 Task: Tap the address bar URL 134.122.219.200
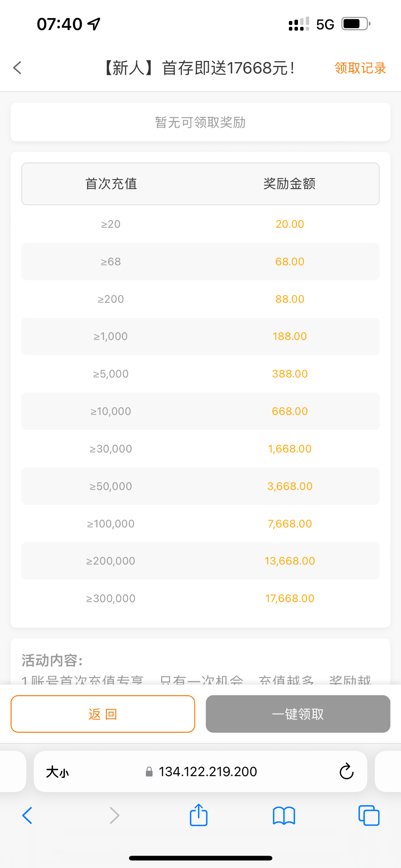[x=208, y=772]
